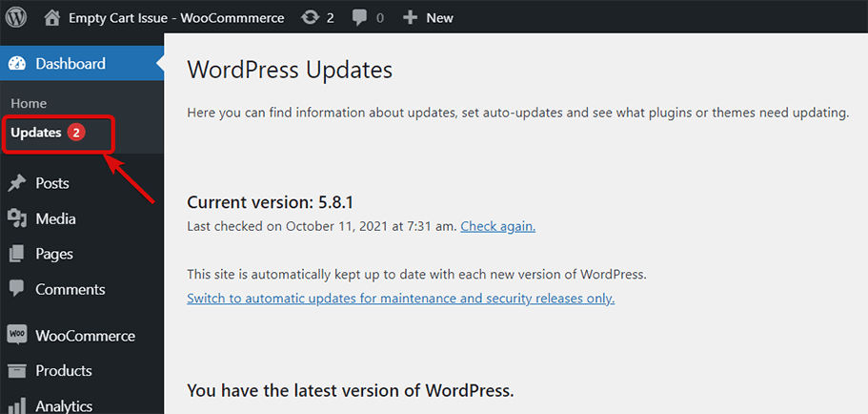Image resolution: width=868 pixels, height=414 pixels.
Task: Click the red updates count badge
Action: pos(77,133)
